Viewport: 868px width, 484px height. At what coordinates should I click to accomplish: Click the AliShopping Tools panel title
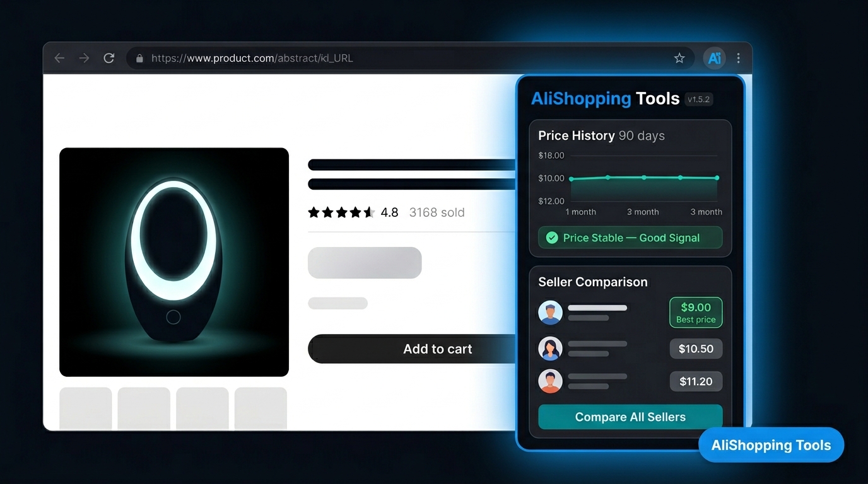[x=605, y=98]
